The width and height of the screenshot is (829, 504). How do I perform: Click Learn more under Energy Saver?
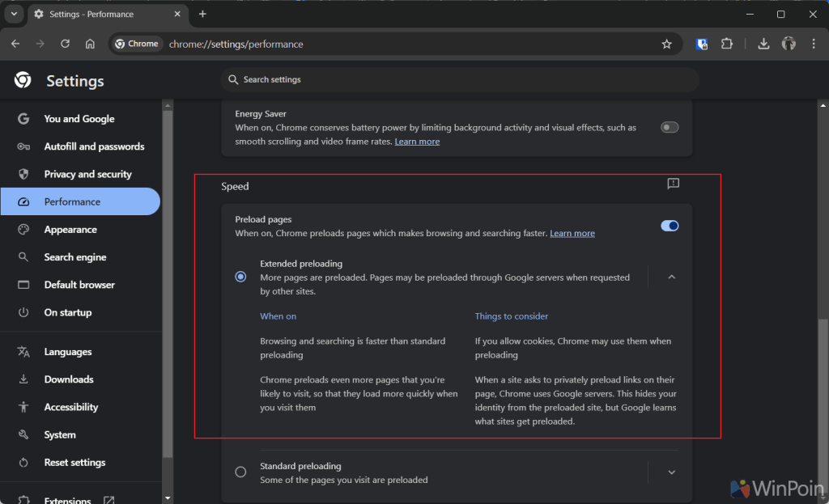(417, 142)
